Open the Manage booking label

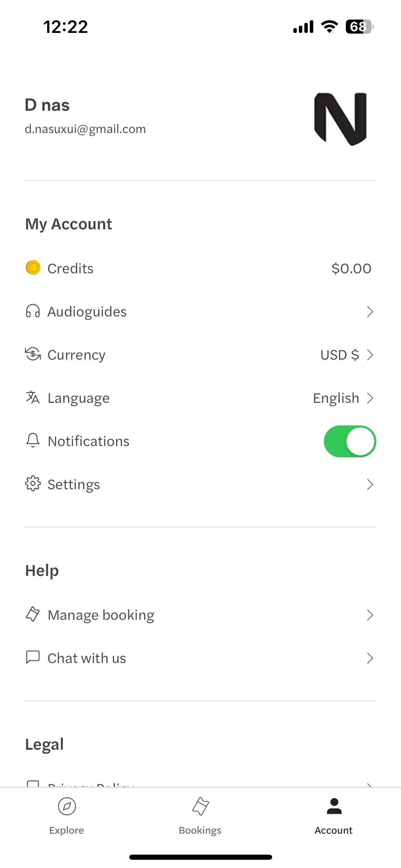[101, 615]
